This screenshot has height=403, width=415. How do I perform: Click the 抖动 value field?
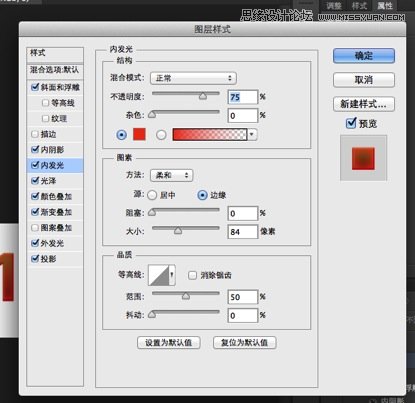point(243,315)
